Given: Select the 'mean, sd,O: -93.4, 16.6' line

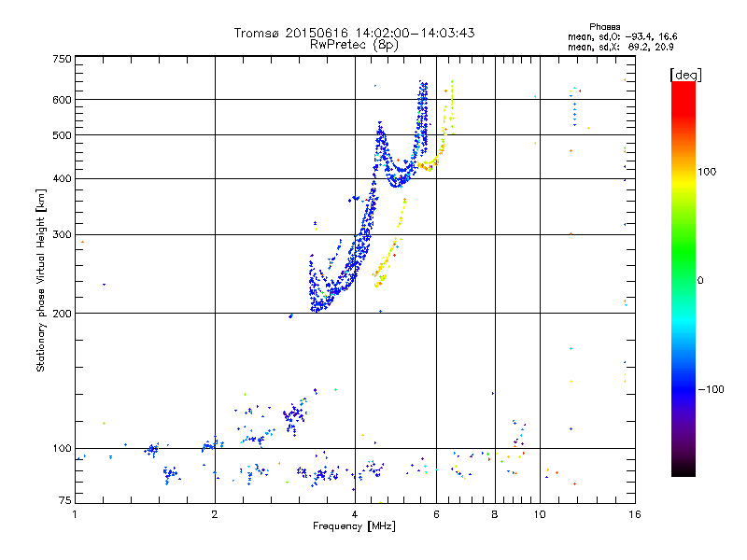Looking at the screenshot, I should point(622,36).
